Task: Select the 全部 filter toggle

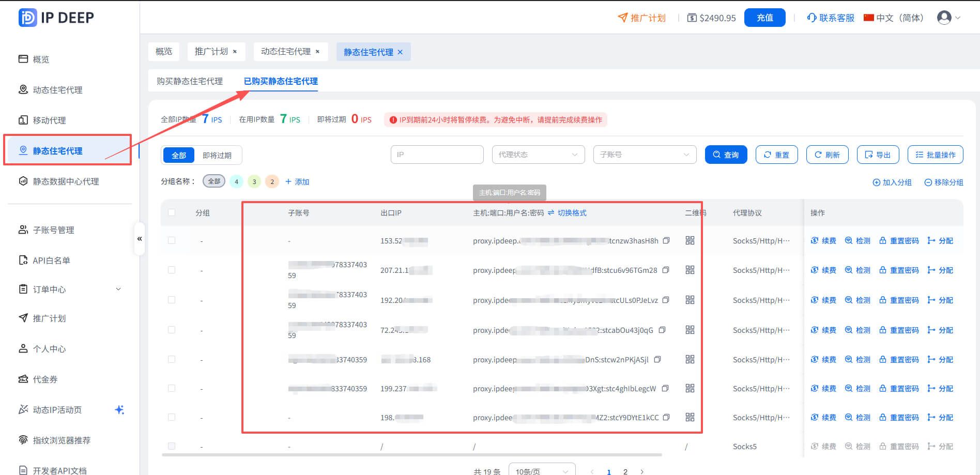Action: point(179,155)
